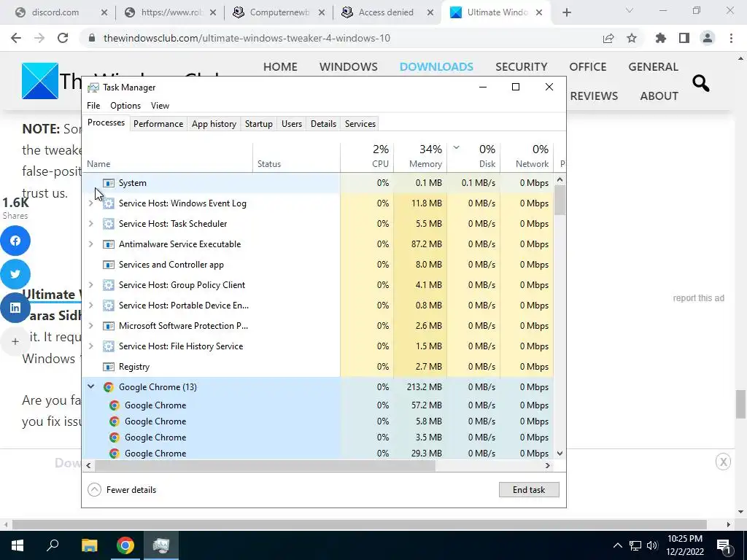Share the article on Facebook
Viewport: 747px width, 560px height.
15,241
